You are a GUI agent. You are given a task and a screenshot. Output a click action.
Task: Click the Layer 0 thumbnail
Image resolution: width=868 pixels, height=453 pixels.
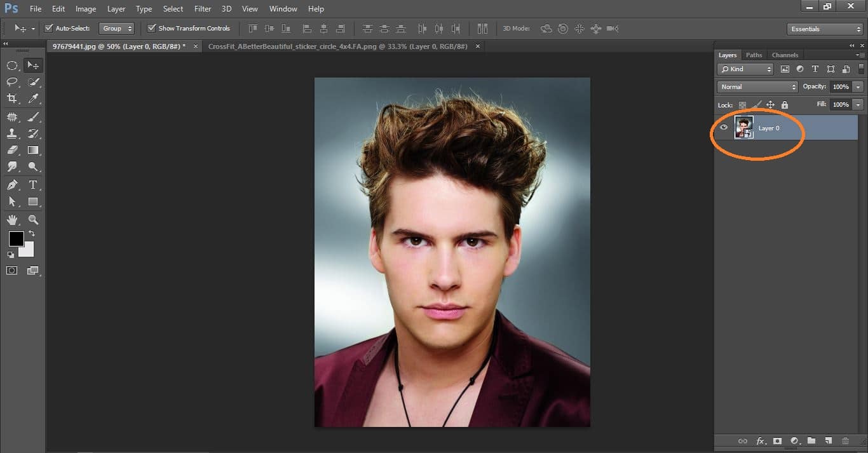click(x=744, y=127)
